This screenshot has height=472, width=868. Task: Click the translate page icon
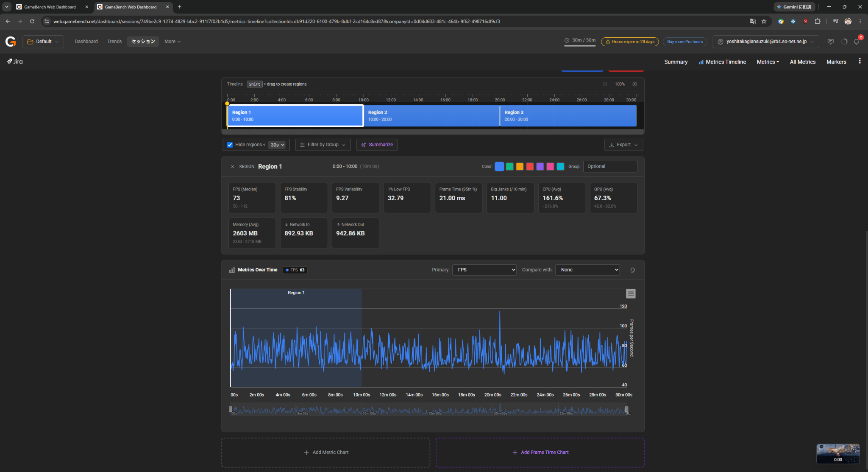(x=753, y=21)
